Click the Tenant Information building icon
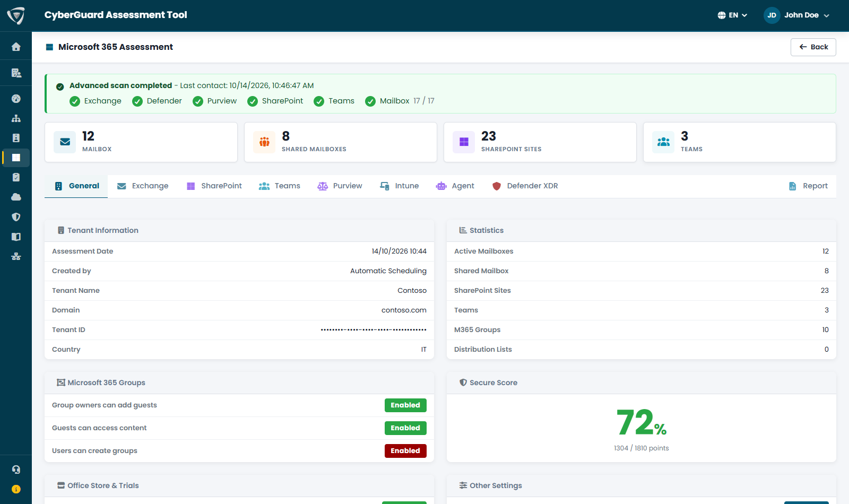849x504 pixels. point(60,230)
